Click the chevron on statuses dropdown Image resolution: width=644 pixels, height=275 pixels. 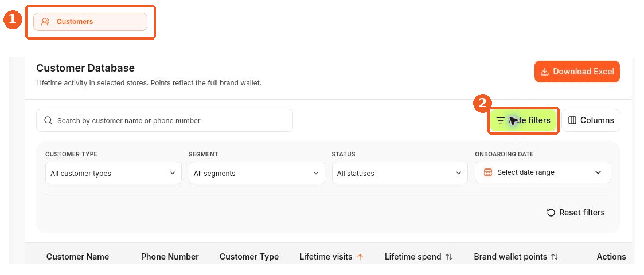coord(459,173)
